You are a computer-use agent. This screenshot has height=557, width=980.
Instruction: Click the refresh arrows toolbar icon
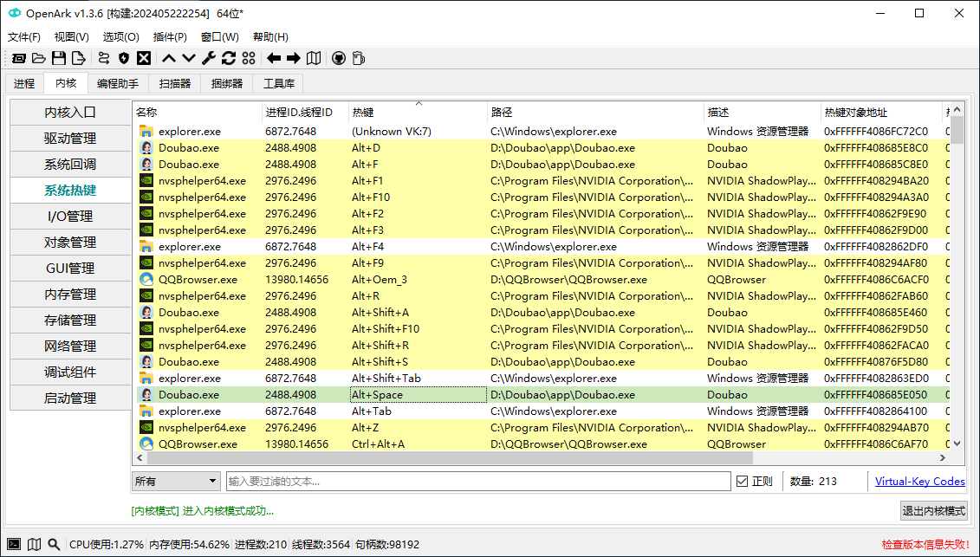tap(229, 58)
